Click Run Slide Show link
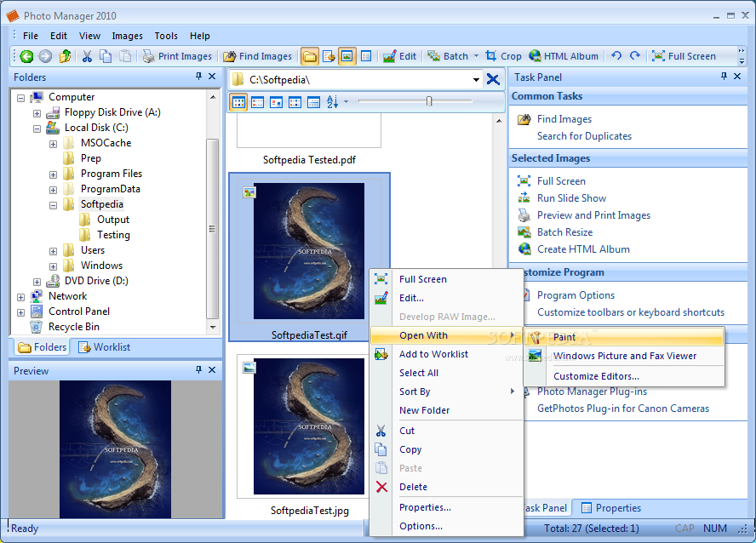756x543 pixels. pos(572,198)
